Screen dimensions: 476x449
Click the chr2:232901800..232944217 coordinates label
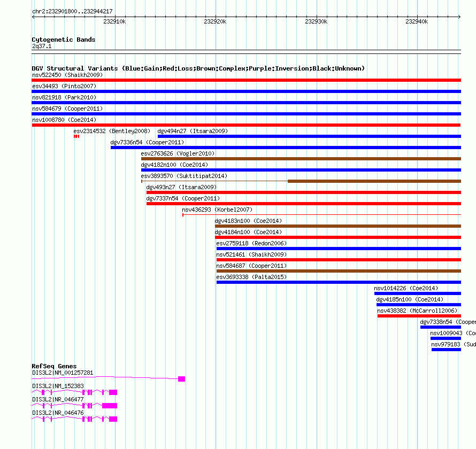coord(72,11)
